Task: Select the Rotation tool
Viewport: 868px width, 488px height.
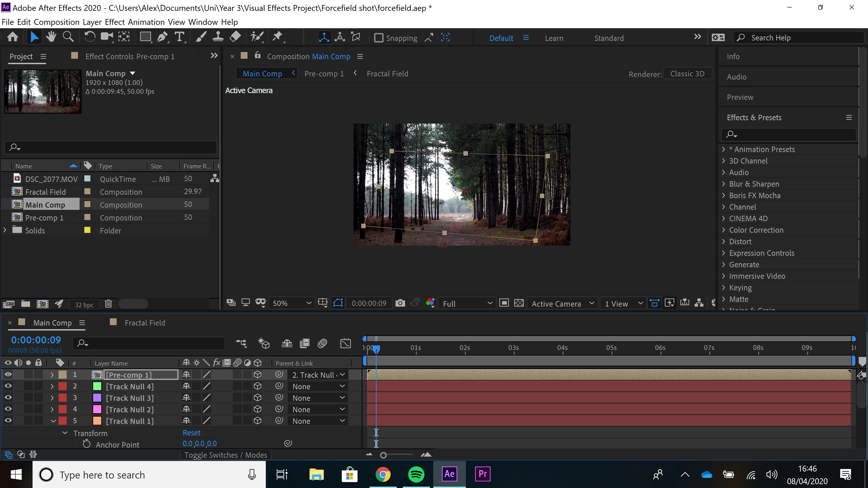Action: coord(90,37)
